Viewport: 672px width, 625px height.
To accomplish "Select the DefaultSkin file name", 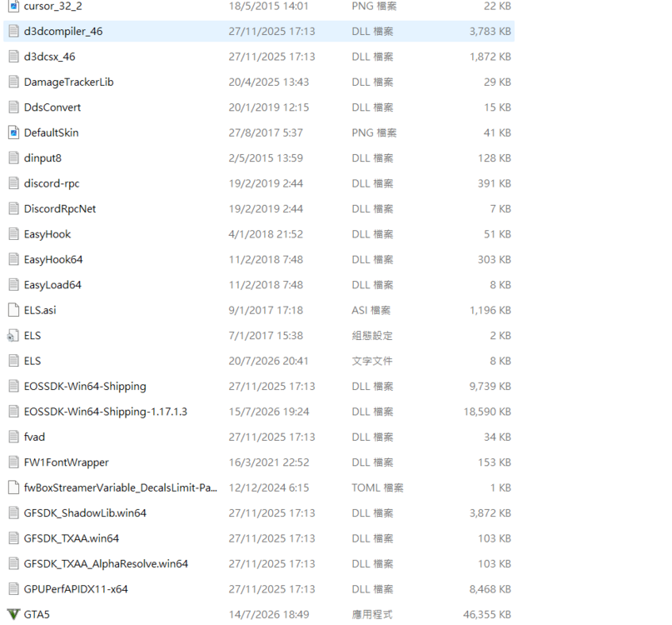I will click(51, 132).
